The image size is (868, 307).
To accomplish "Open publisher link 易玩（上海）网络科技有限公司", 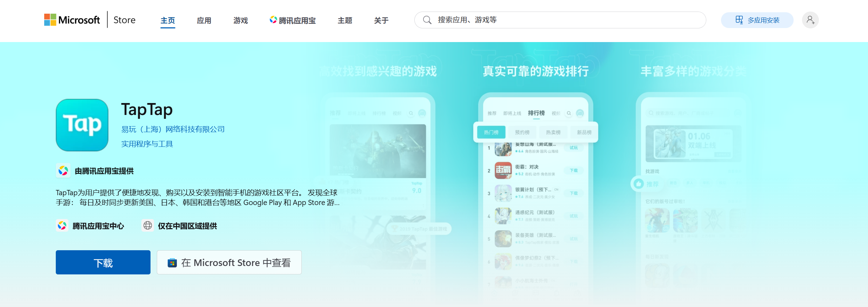I will tap(173, 129).
